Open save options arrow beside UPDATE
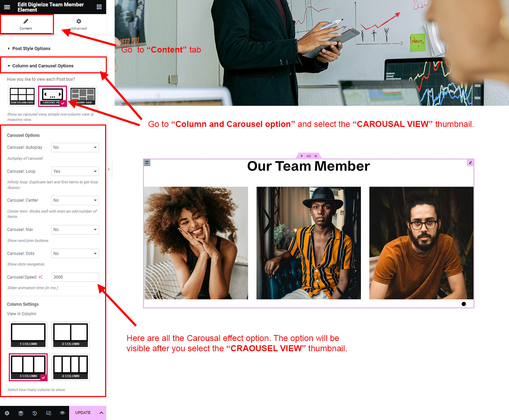Viewport: 509px width, 420px height. [x=101, y=413]
